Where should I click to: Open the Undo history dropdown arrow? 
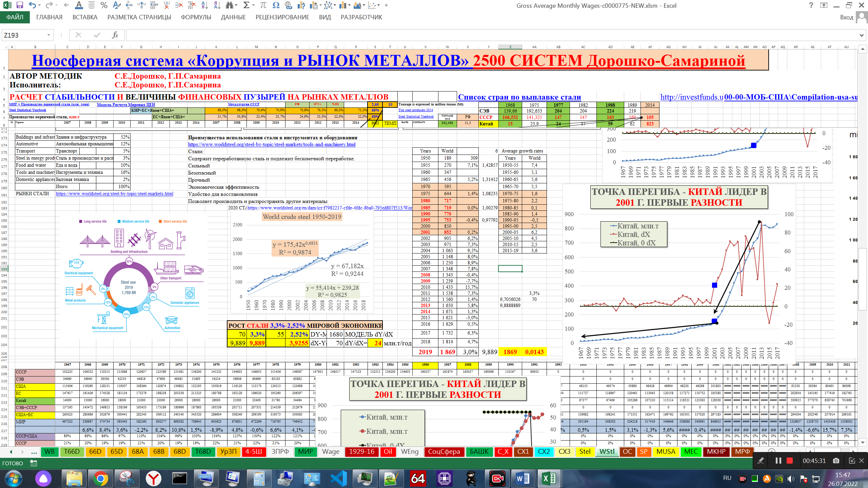tap(40, 5)
